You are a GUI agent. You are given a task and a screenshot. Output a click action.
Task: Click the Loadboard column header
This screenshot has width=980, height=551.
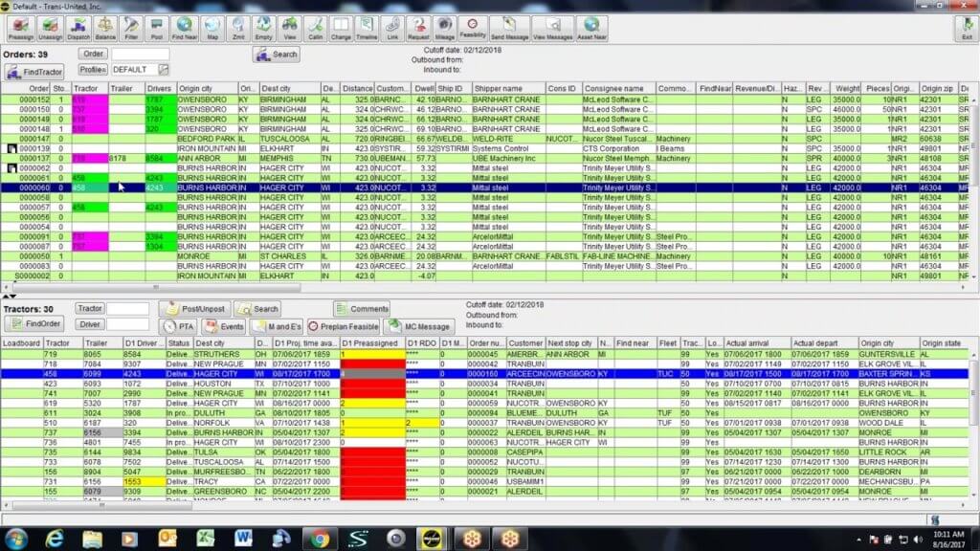[x=22, y=343]
